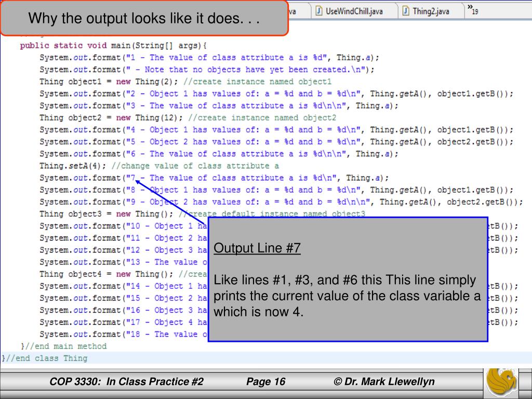
Task: Place cursor on 'Thing object1 = new Thing(2);'
Action: 109,82
